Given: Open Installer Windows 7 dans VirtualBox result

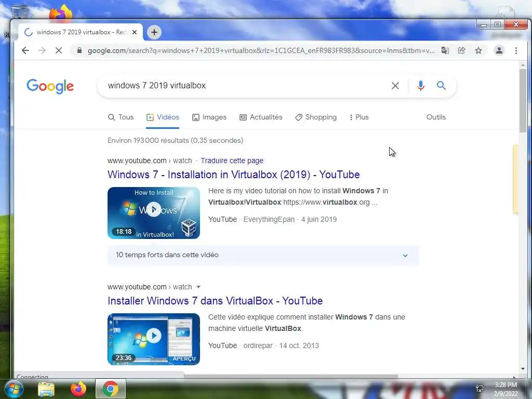Looking at the screenshot, I should tap(215, 301).
